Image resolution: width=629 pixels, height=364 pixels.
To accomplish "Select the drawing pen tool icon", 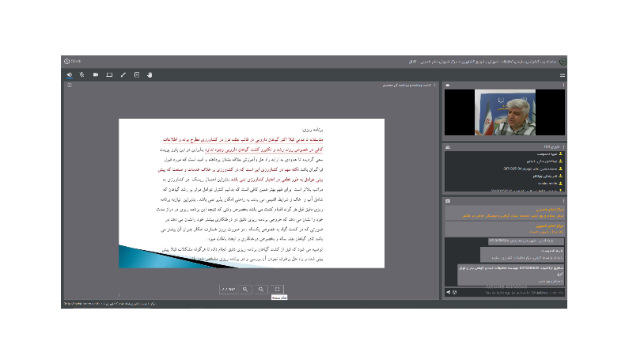I will (x=123, y=75).
